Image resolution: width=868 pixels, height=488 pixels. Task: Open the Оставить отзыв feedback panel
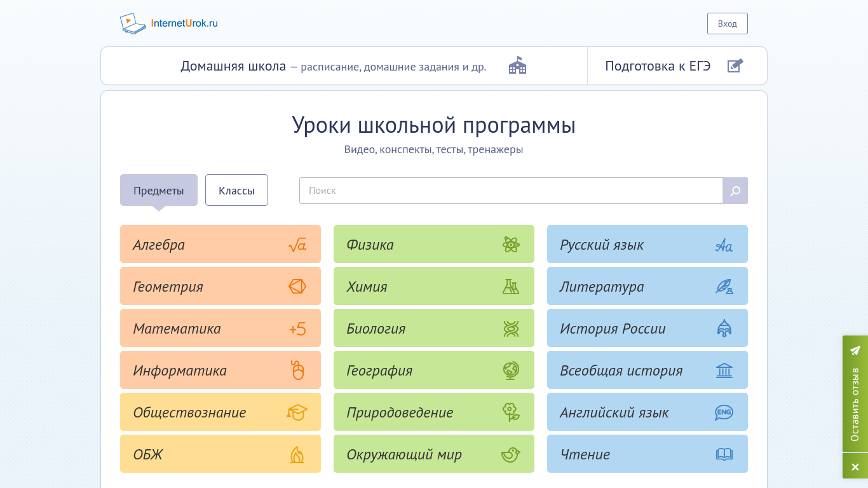[855, 404]
